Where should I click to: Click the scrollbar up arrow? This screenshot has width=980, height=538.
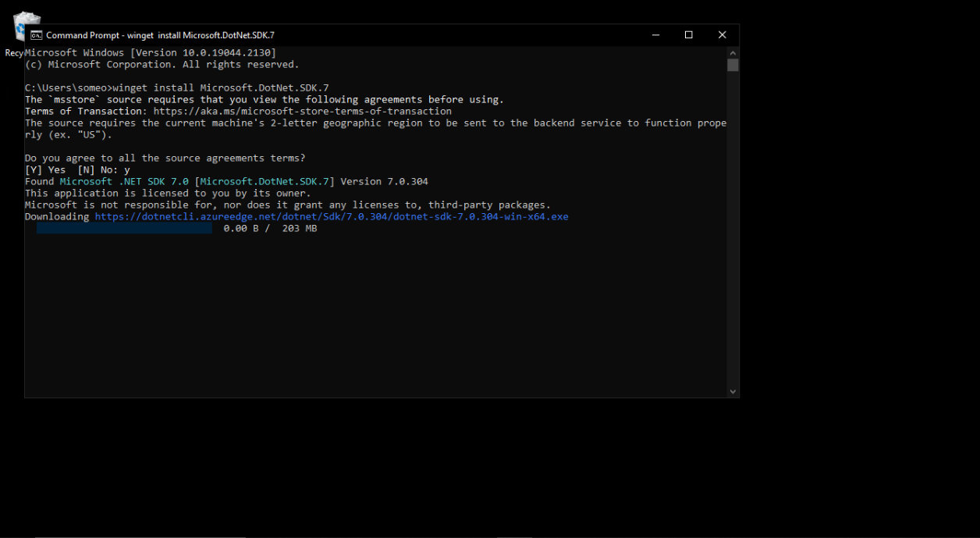733,52
